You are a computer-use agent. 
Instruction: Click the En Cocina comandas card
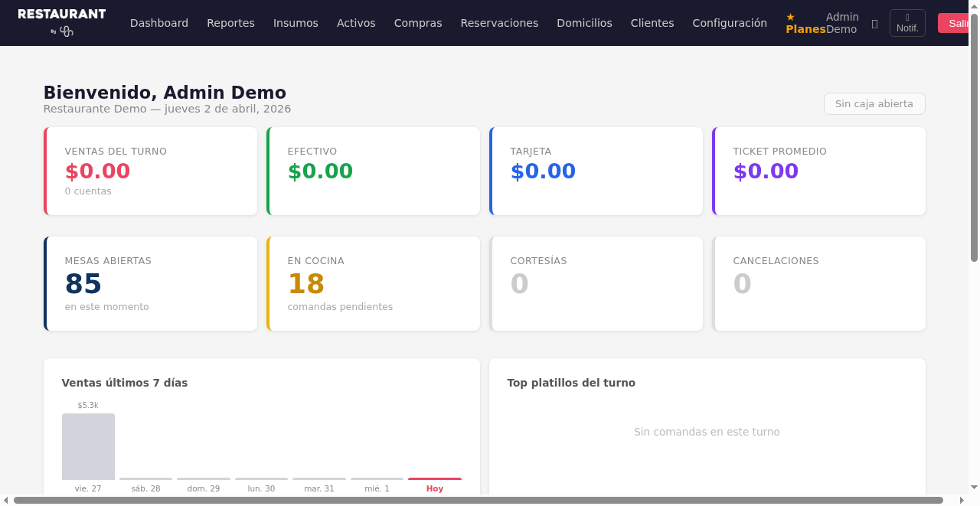(373, 283)
